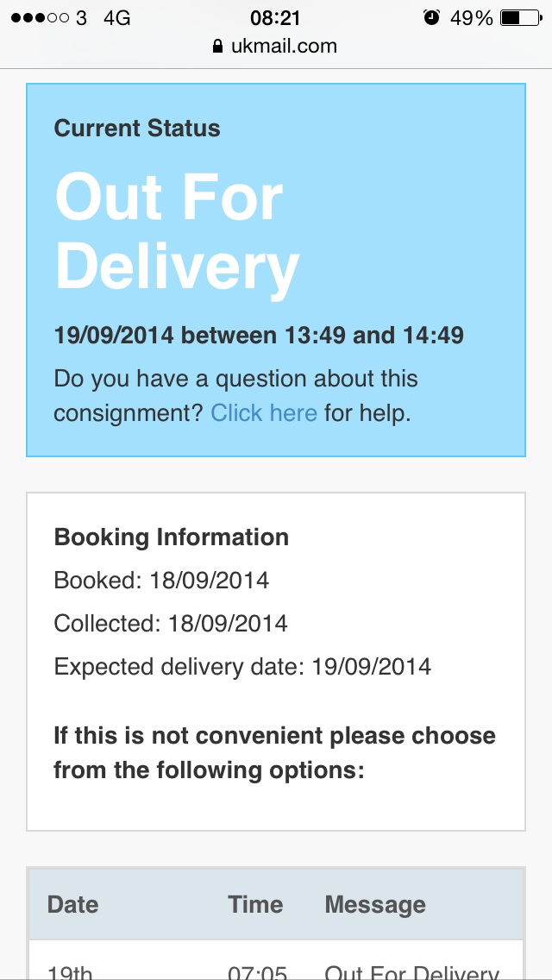Tap the padlock icon beside ukmail.com
The image size is (552, 980).
pos(217,47)
